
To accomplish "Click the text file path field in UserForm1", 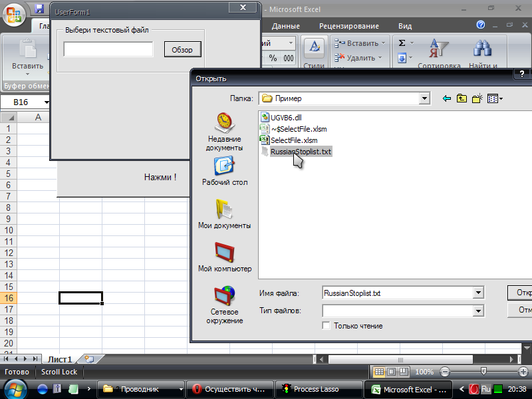I will 108,49.
